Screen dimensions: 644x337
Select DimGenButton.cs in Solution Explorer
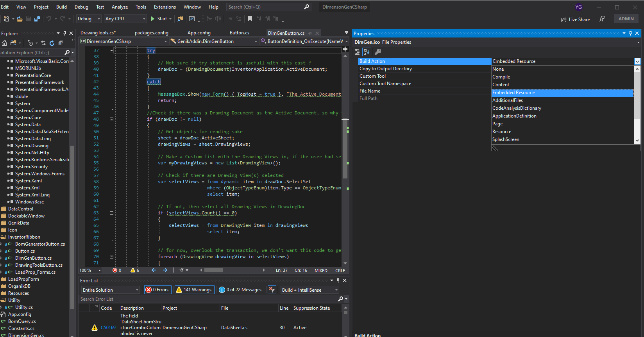pos(33,258)
